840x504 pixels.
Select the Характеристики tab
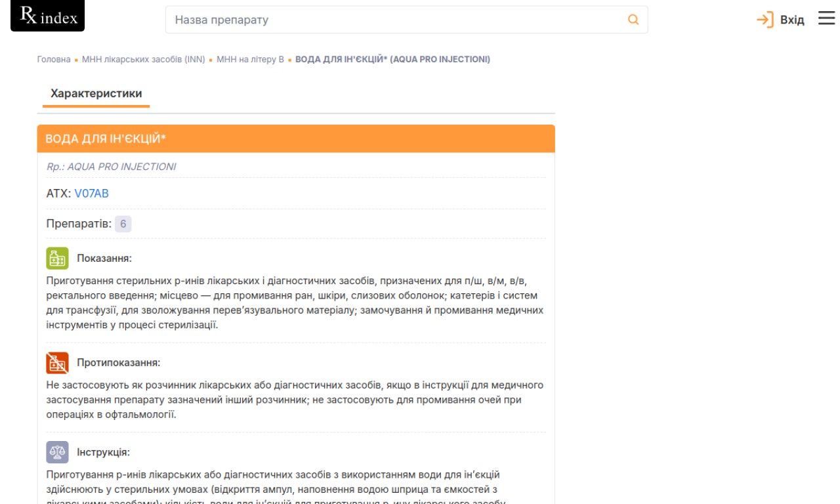96,94
